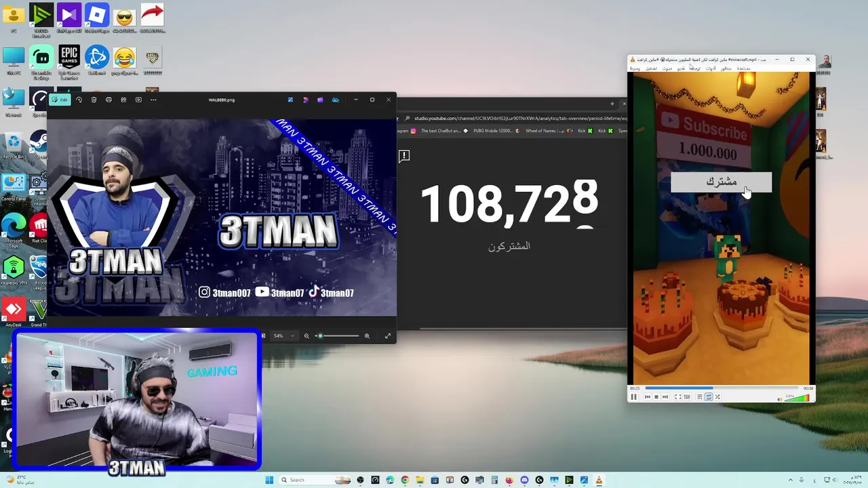Toggle VLC fullscreen mode button

678,396
